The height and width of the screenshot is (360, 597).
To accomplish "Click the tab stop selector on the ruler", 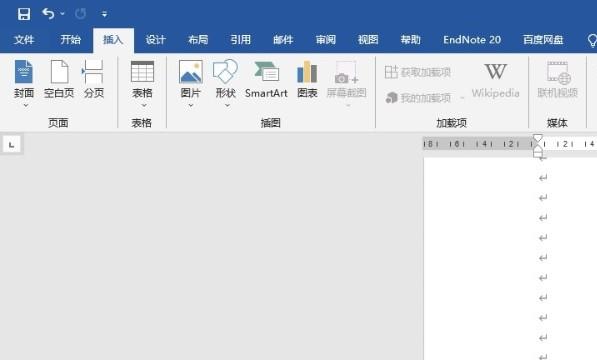I will point(11,144).
